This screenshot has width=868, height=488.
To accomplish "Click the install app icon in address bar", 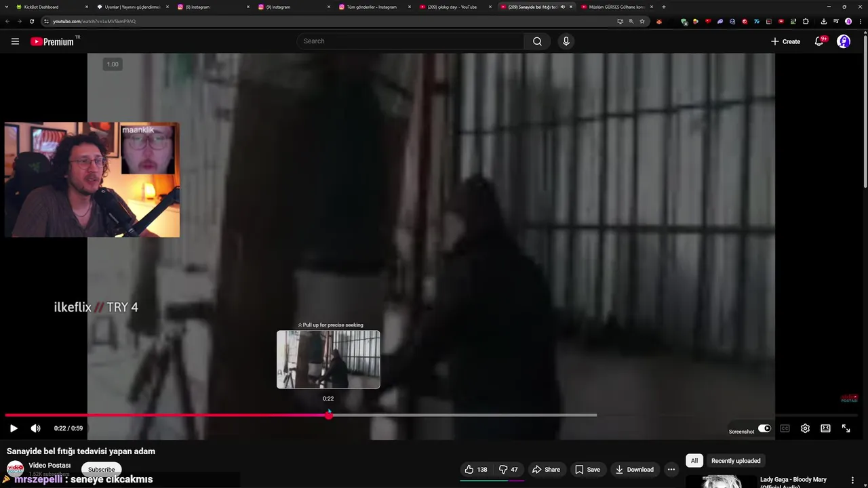I will (x=620, y=21).
